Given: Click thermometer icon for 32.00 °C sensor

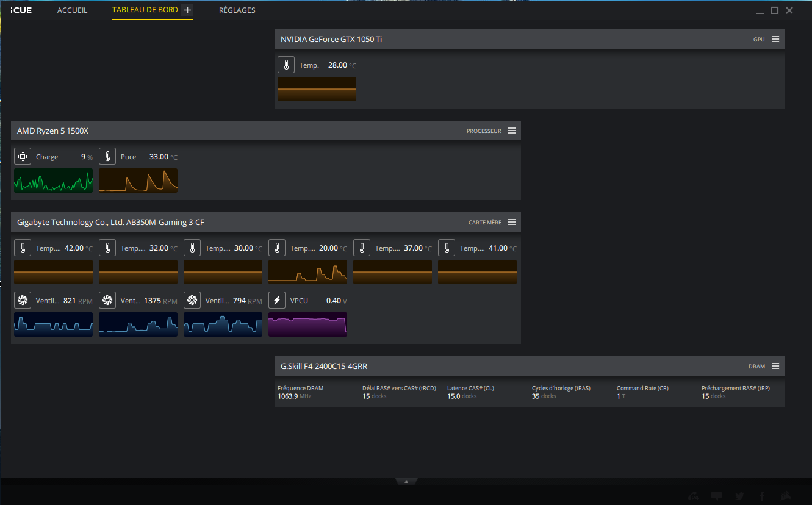Looking at the screenshot, I should pyautogui.click(x=107, y=248).
